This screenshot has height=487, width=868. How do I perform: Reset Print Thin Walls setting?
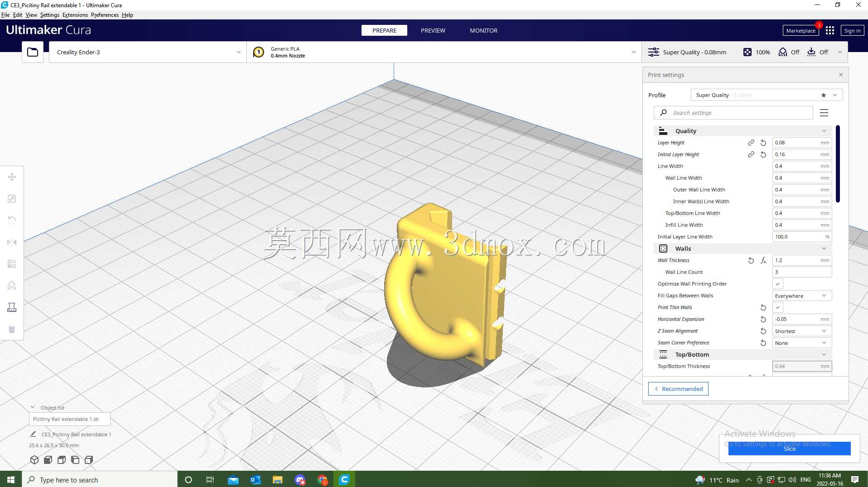[x=763, y=307]
